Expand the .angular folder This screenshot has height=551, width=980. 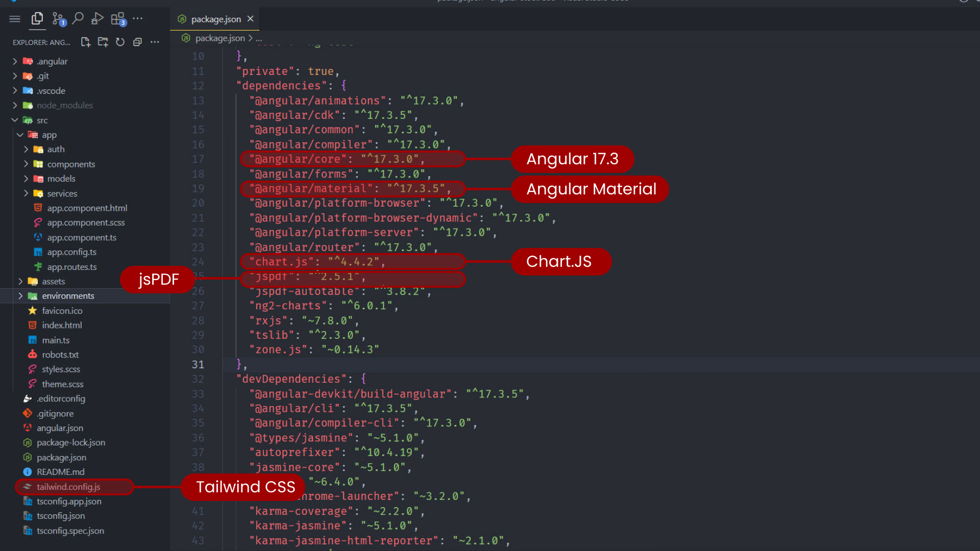(85, 61)
